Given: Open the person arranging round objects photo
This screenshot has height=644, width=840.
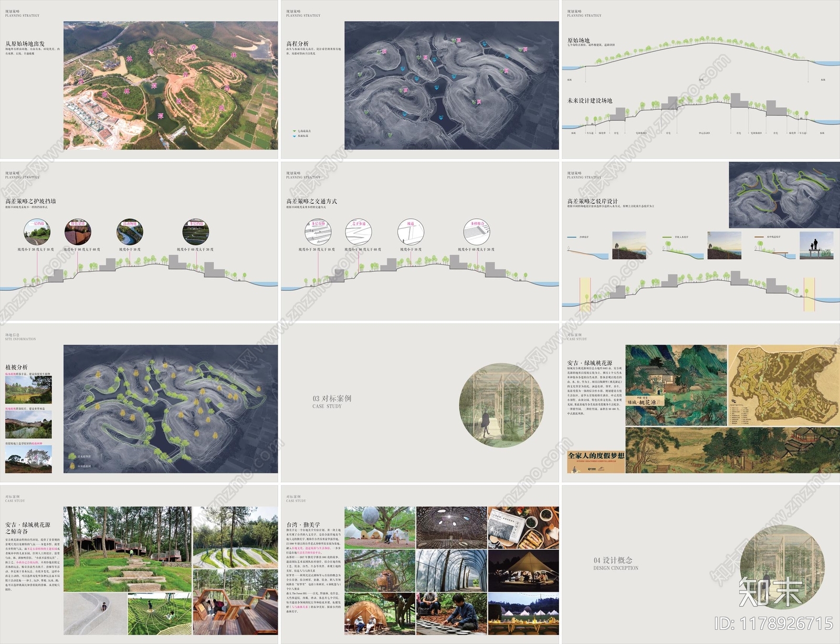Looking at the screenshot, I should pyautogui.click(x=451, y=614).
